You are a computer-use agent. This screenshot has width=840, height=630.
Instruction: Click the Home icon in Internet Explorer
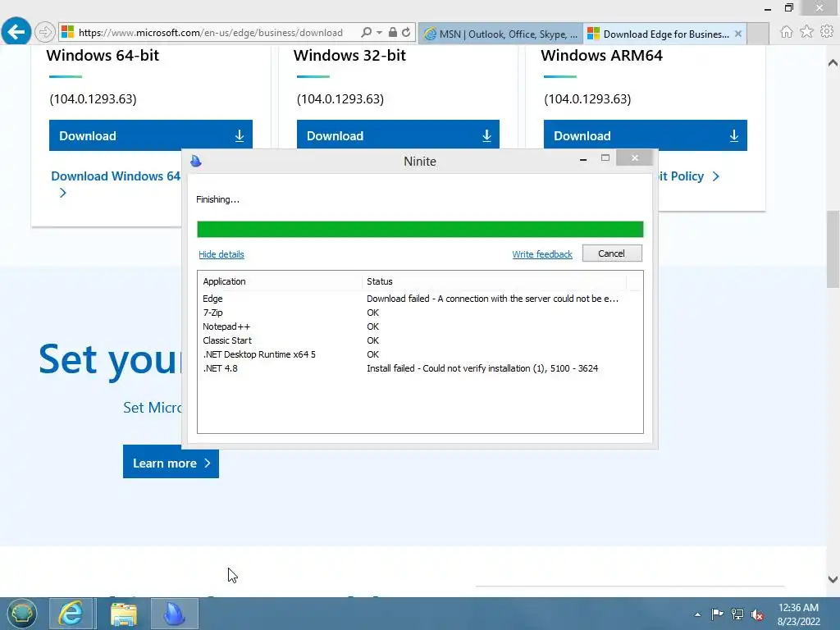click(787, 32)
